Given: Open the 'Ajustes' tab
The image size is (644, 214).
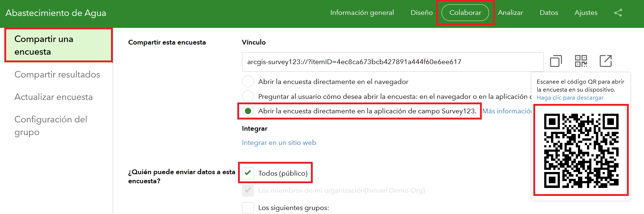Looking at the screenshot, I should click(x=586, y=13).
